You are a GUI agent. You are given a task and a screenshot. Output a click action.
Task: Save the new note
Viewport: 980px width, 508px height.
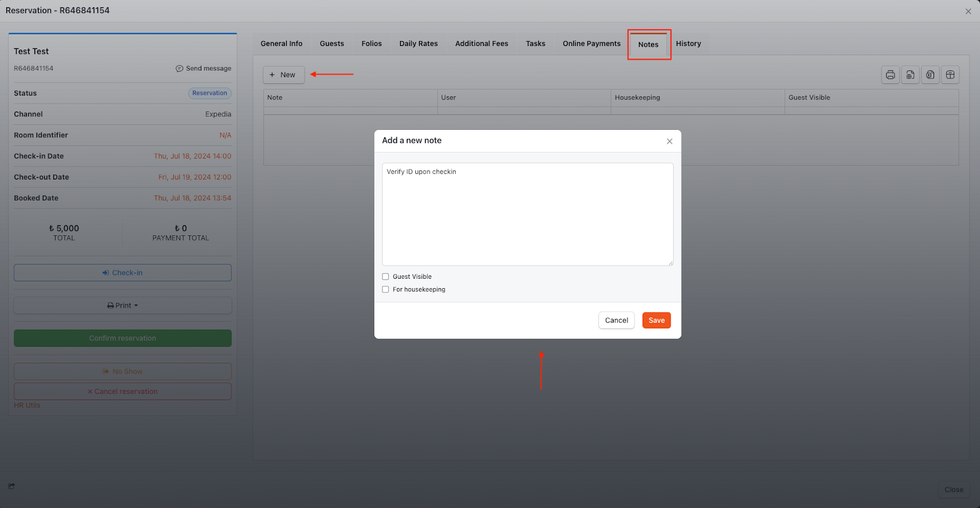tap(656, 320)
